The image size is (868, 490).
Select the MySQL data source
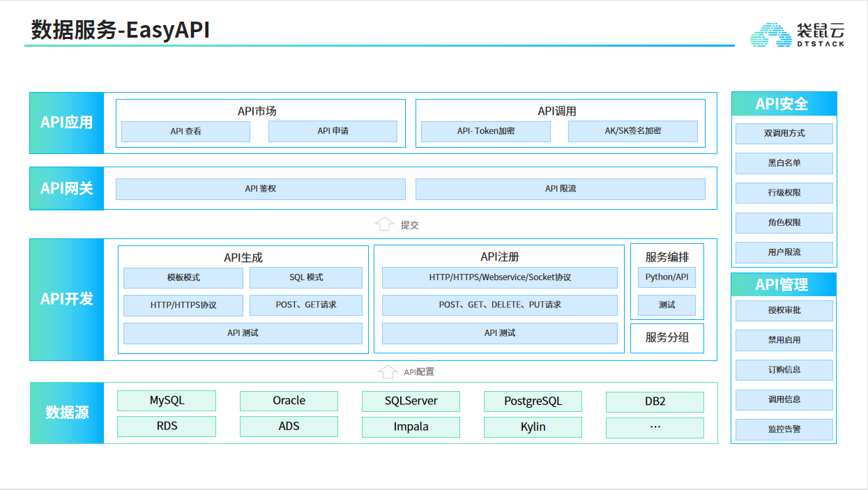167,401
